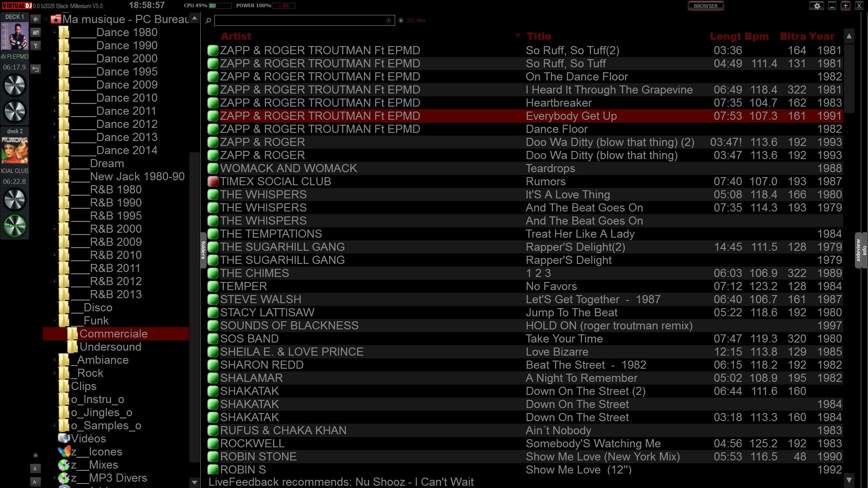Toggle the small dot above font-size buttons

(36, 455)
